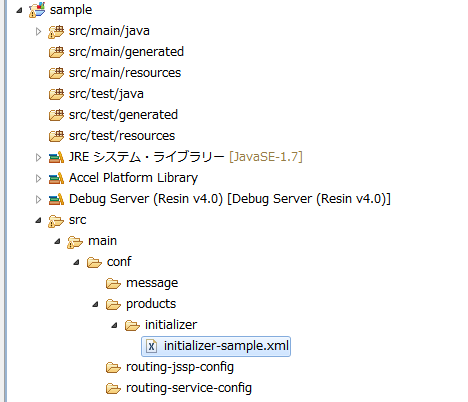This screenshot has width=468, height=402.
Task: Select the 'src/test/generated' label
Action: tap(123, 115)
